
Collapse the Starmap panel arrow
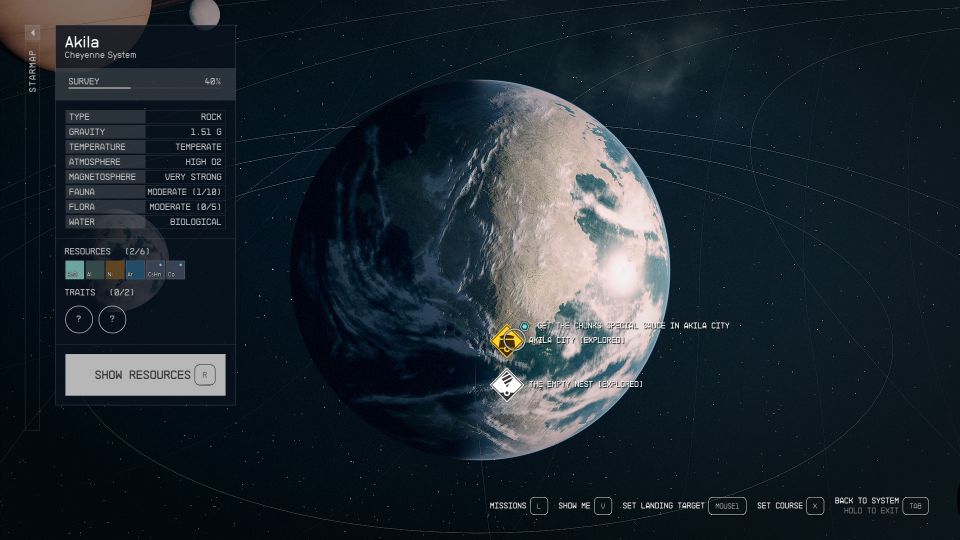32,32
